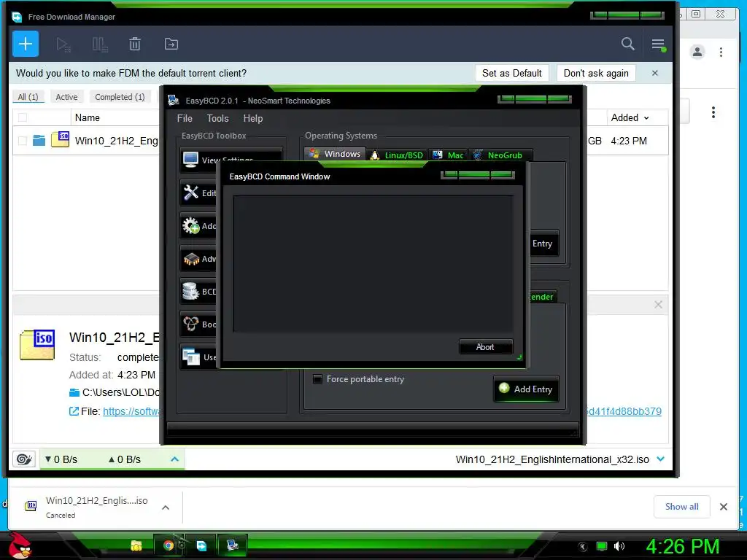Select the NeoGrub tab
Screen dimensions: 747x560
(x=500, y=155)
